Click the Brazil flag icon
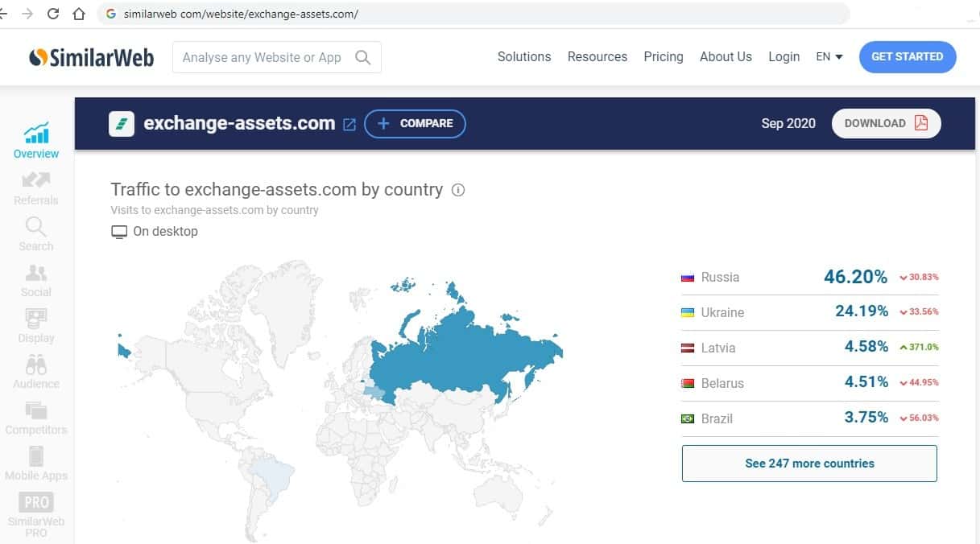This screenshot has height=544, width=980. (x=688, y=419)
